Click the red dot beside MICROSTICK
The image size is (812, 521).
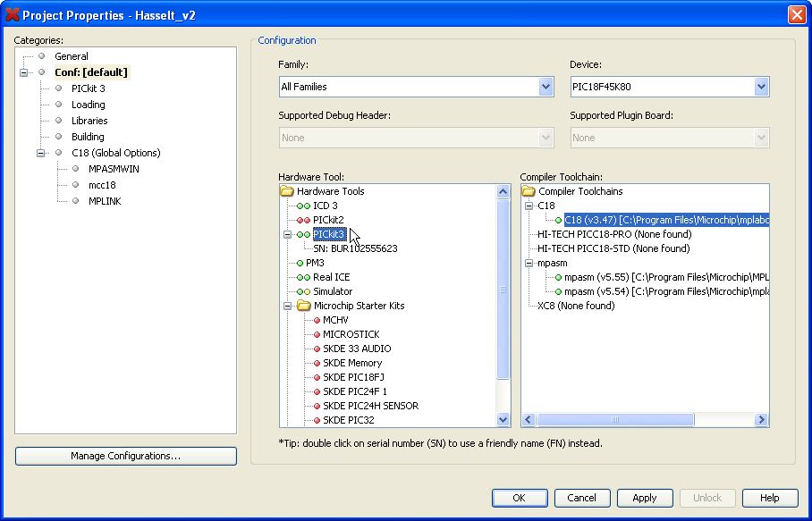tap(316, 334)
